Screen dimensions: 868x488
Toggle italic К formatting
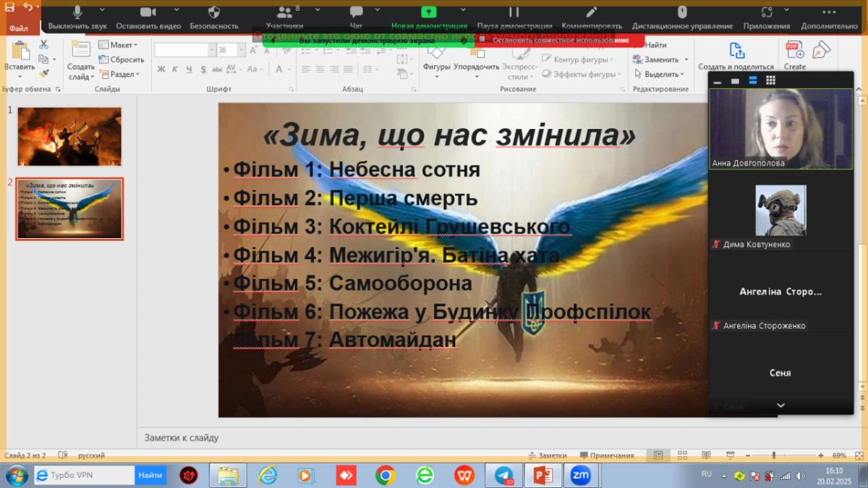pyautogui.click(x=175, y=70)
